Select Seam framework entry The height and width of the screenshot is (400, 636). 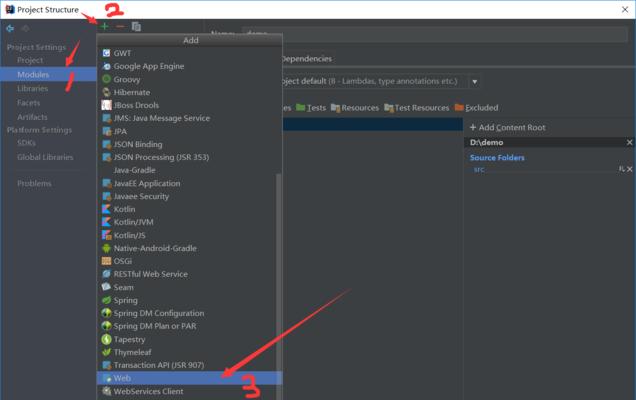pyautogui.click(x=187, y=287)
